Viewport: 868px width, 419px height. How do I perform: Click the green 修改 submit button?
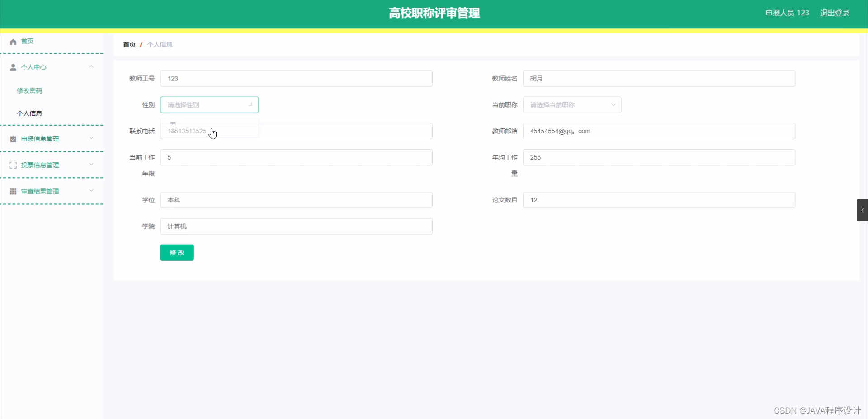click(x=177, y=253)
